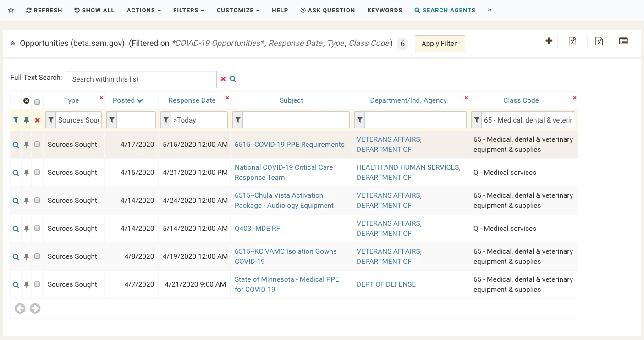Export the list to Excel

tap(572, 41)
